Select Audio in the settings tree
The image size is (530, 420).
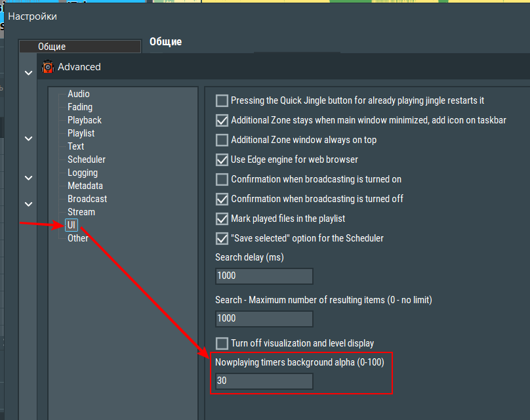[x=79, y=94]
